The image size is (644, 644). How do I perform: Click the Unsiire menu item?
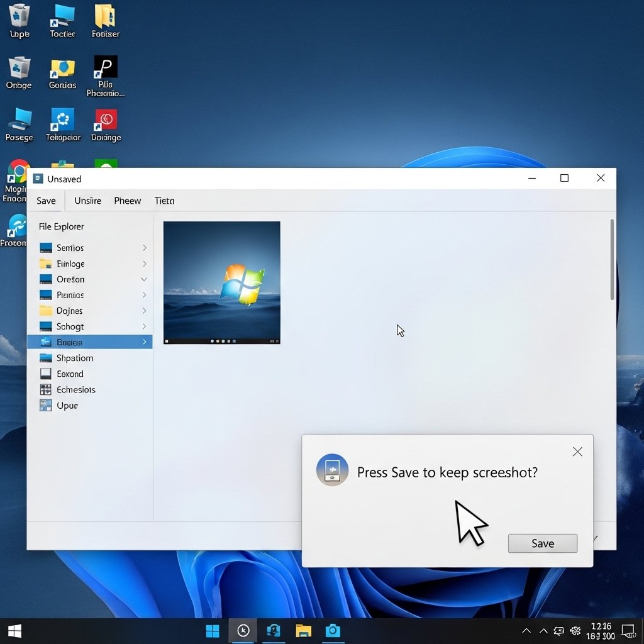[x=87, y=201]
